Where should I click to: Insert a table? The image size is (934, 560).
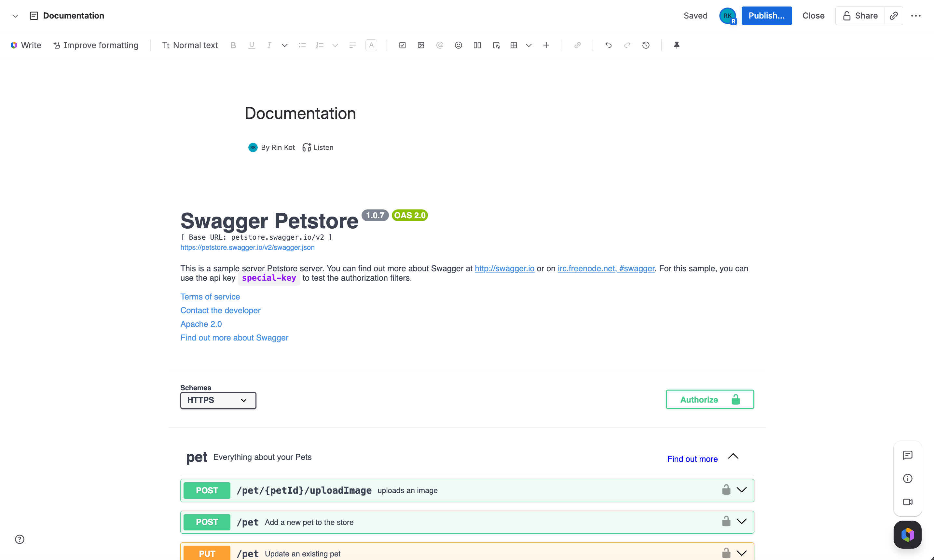pyautogui.click(x=514, y=45)
